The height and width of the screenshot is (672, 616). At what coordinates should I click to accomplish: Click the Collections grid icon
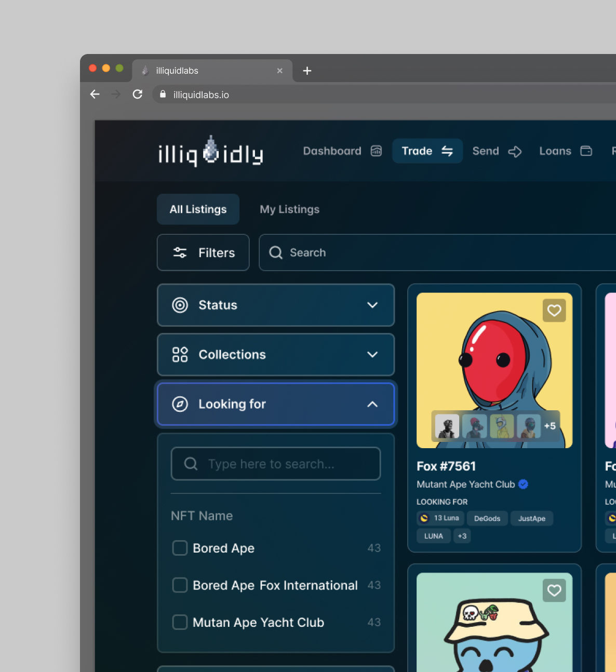tap(180, 355)
